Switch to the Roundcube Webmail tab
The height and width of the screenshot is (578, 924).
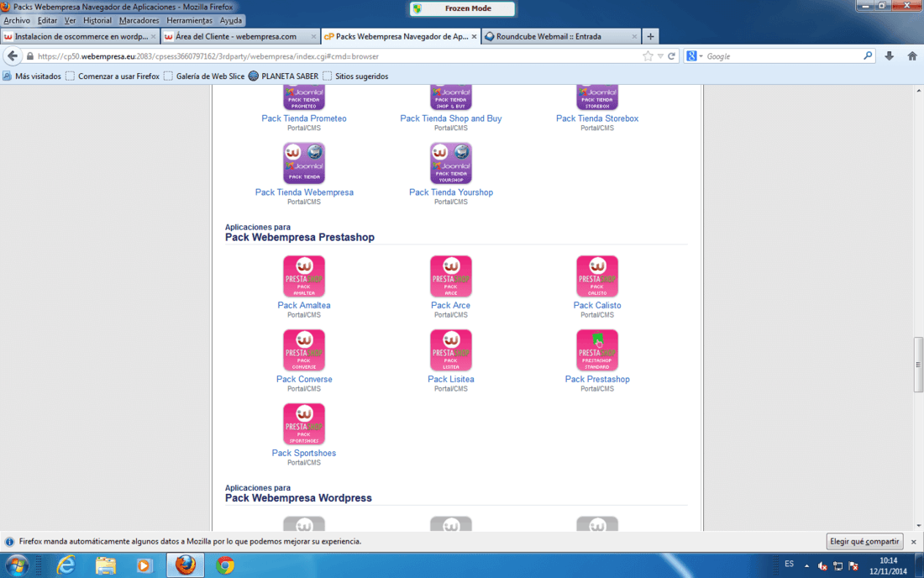(561, 36)
